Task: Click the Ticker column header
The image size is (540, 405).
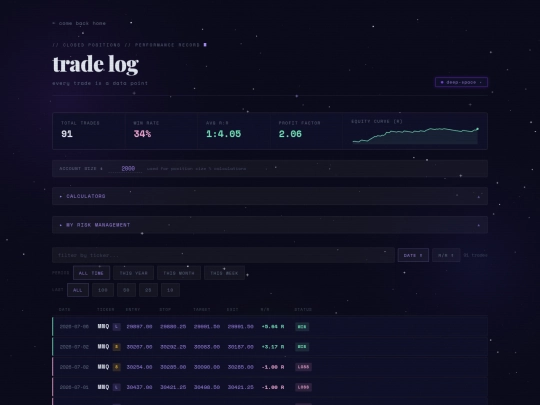Action: coord(105,309)
